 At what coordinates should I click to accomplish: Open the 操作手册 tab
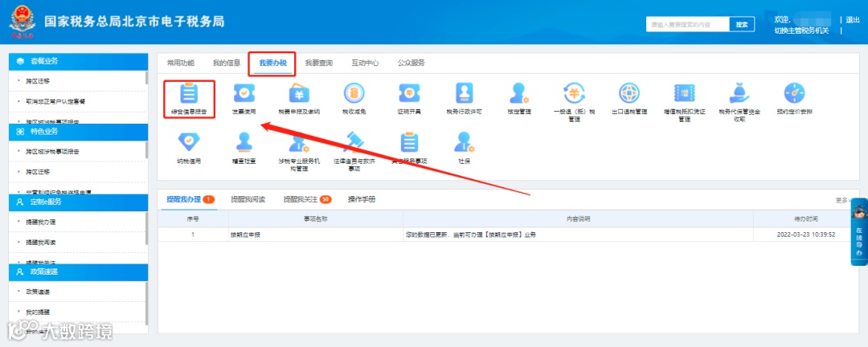[362, 199]
